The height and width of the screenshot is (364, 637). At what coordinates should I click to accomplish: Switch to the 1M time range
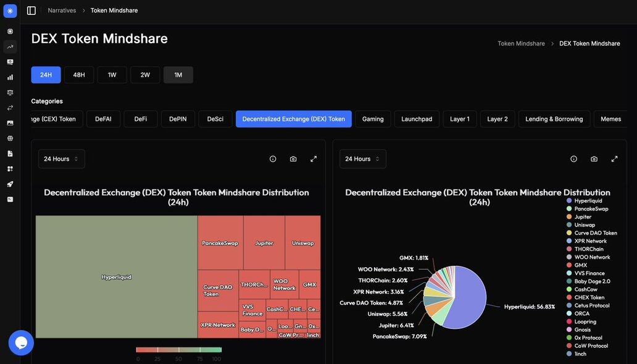tap(178, 75)
